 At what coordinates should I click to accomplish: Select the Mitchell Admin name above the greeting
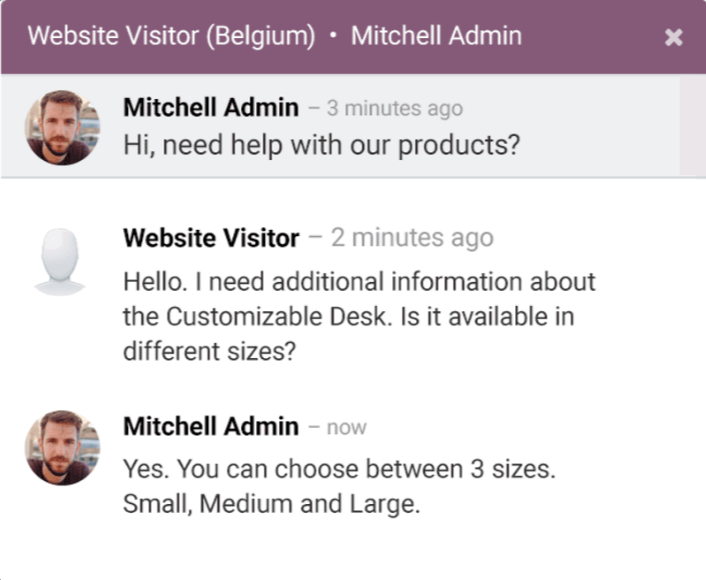(211, 108)
